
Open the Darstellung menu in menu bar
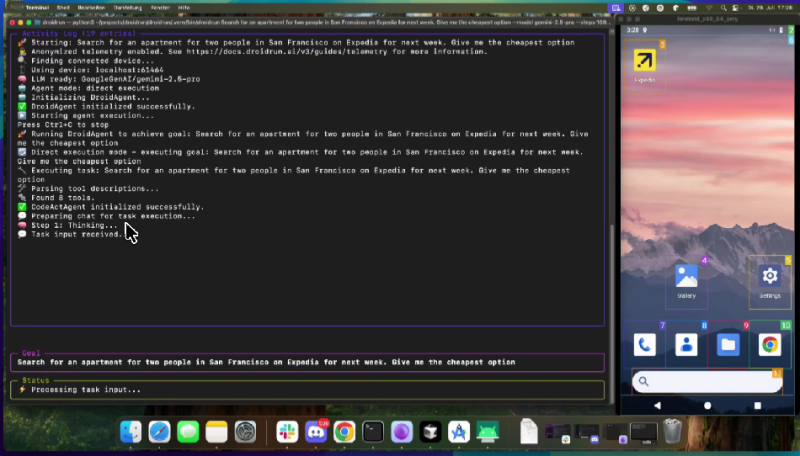coord(126,7)
